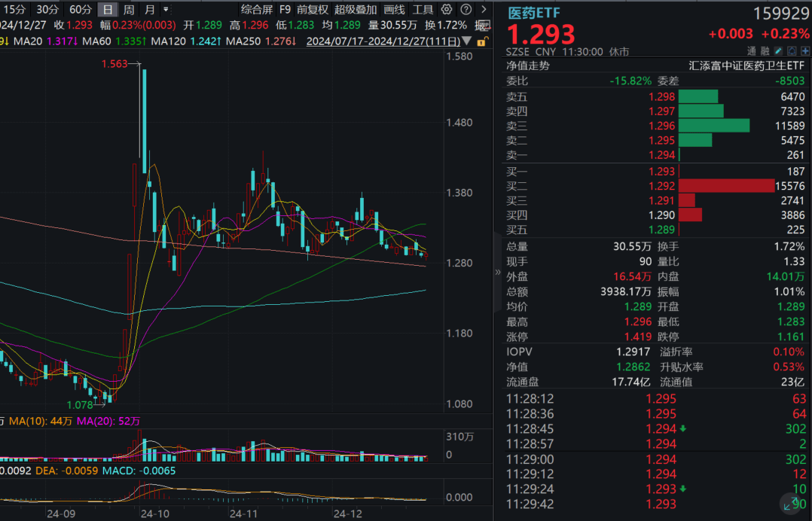Select the 60分 timeframe tab
Image resolution: width=812 pixels, height=521 pixels.
coord(81,10)
